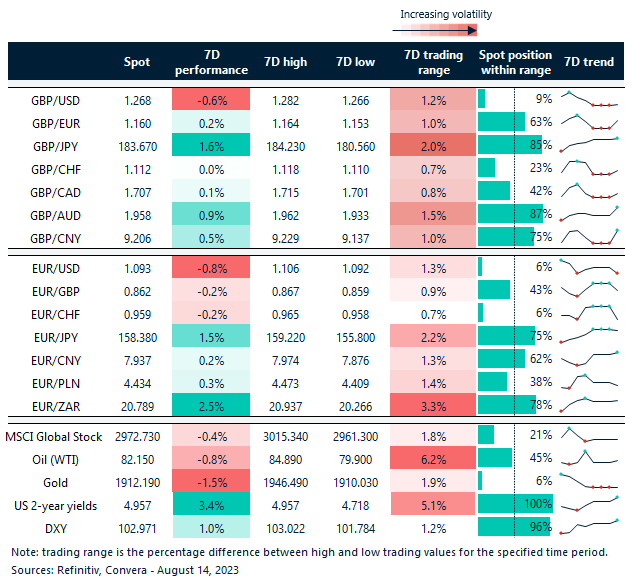The image size is (633, 581).
Task: Click the EUR/ZAR 7D trend sparkline
Action: pos(589,405)
